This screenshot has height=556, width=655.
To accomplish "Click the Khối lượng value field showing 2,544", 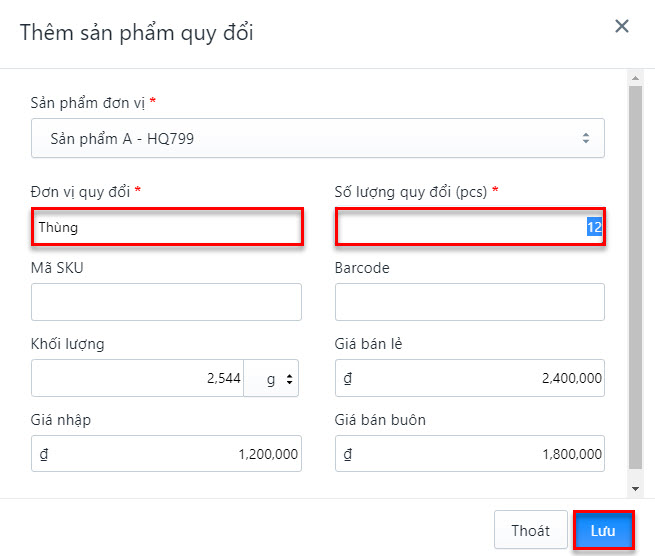I will (138, 378).
